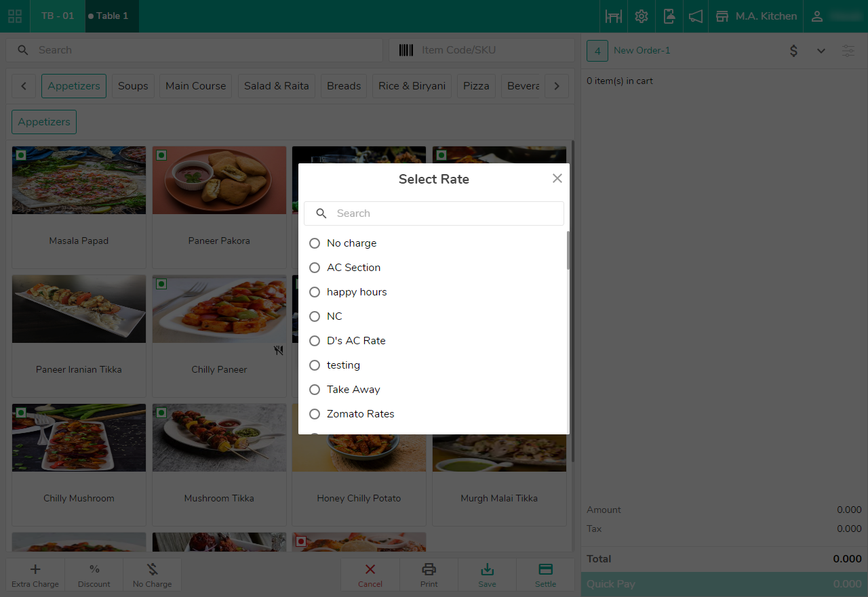The image size is (868, 597).
Task: Open settings gear in top bar
Action: [642, 16]
